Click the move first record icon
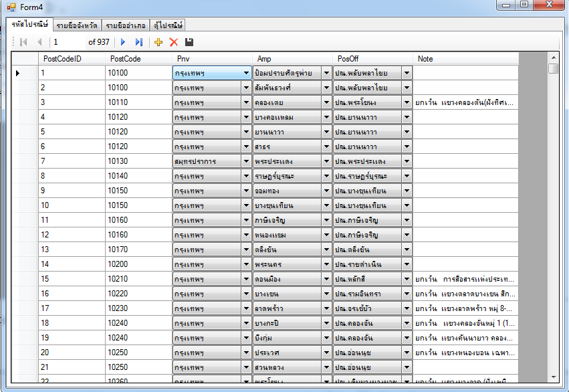Image resolution: width=569 pixels, height=392 pixels. (23, 42)
